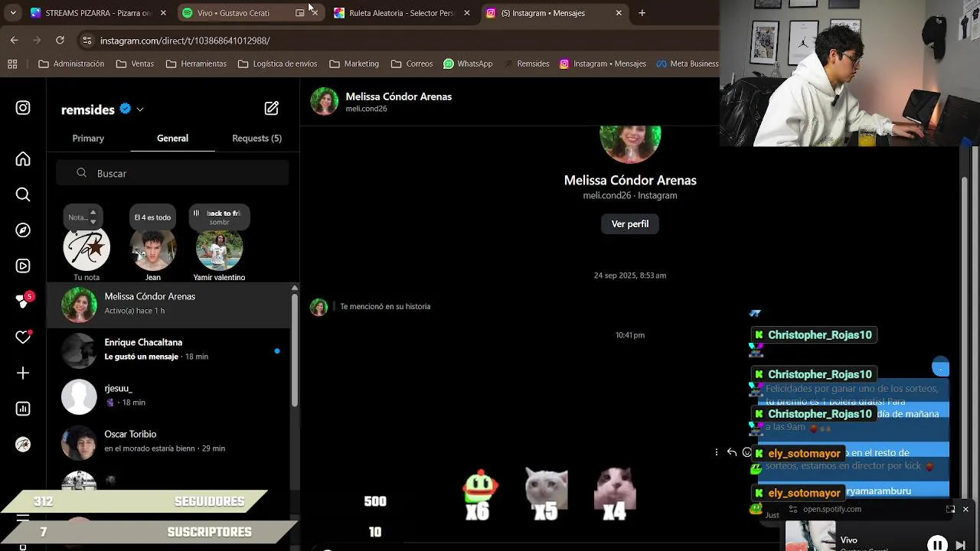The image size is (980, 551).
Task: Open Notifications heart icon
Action: coord(23,337)
